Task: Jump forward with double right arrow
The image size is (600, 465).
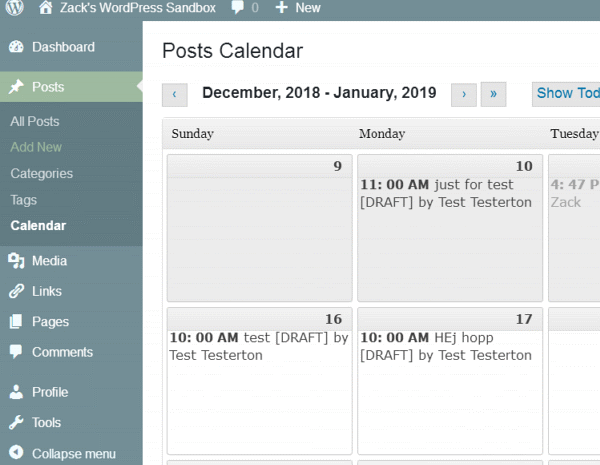Action: [493, 94]
